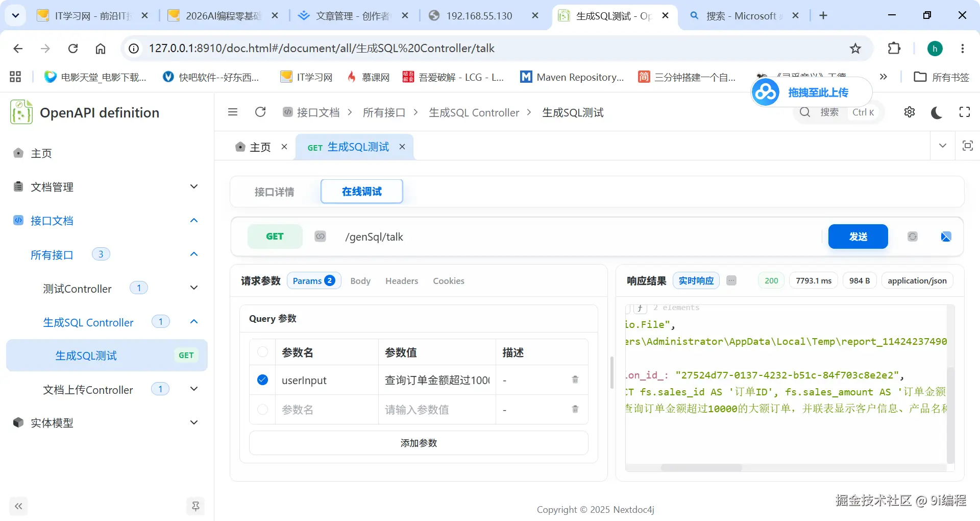Open 生成SQL测试 in sidebar
Image resolution: width=980 pixels, height=521 pixels.
click(x=107, y=355)
